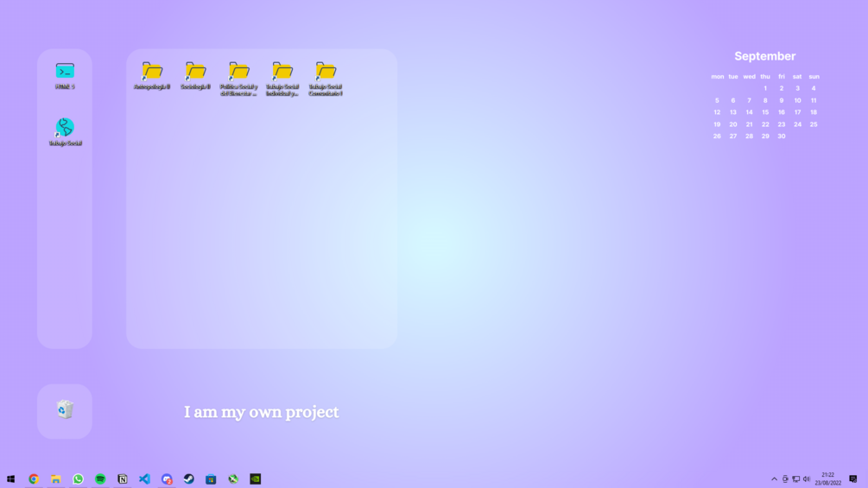Screen dimensions: 868x488
Task: Open the Antropología II folder
Action: tap(152, 76)
